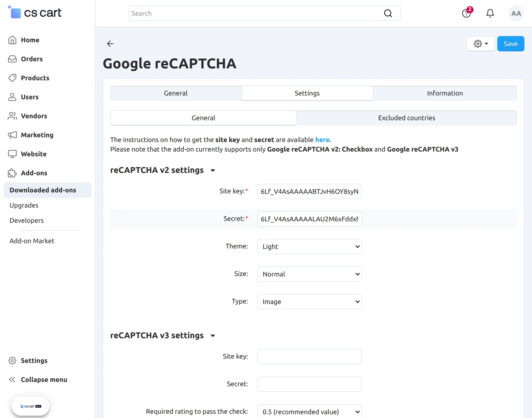Click the Orders label in sidebar

tap(32, 59)
